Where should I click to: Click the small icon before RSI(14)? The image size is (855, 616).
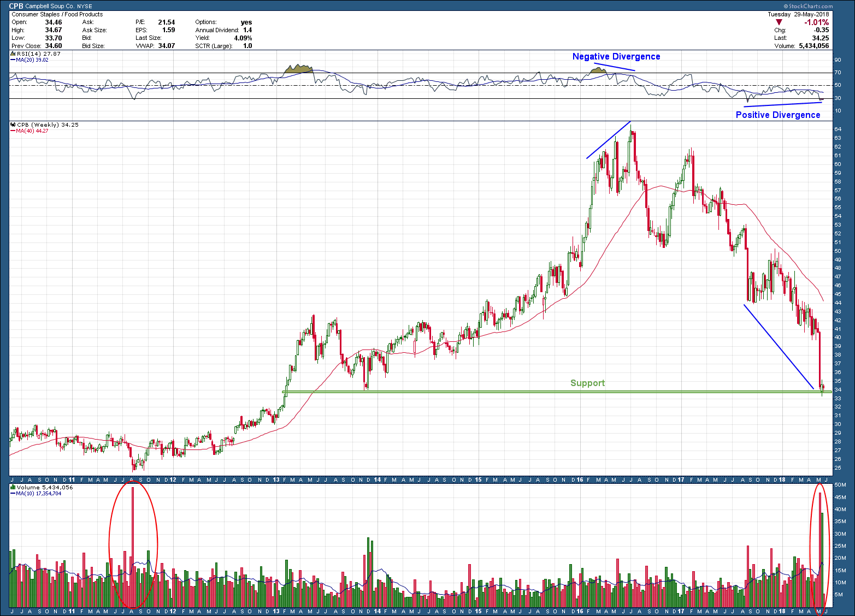coord(13,54)
